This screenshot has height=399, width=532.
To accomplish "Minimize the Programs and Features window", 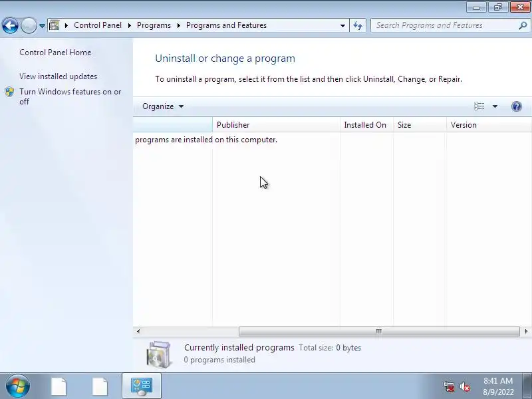I will (476, 7).
